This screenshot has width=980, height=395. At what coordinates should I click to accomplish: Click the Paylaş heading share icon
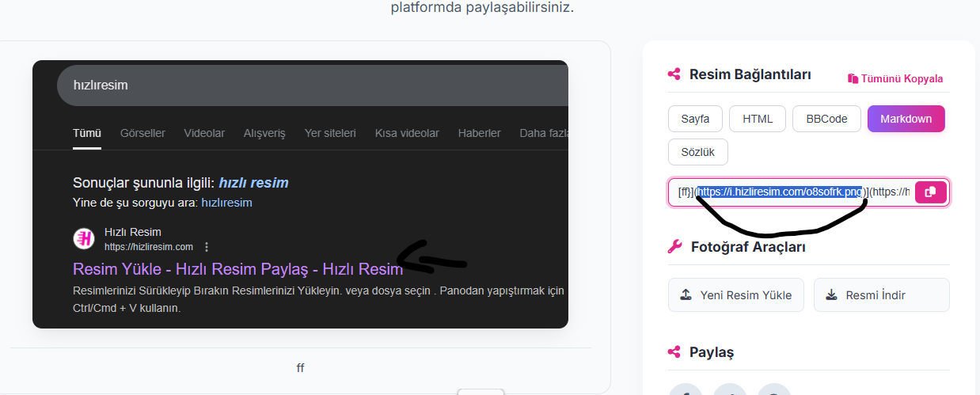point(674,352)
